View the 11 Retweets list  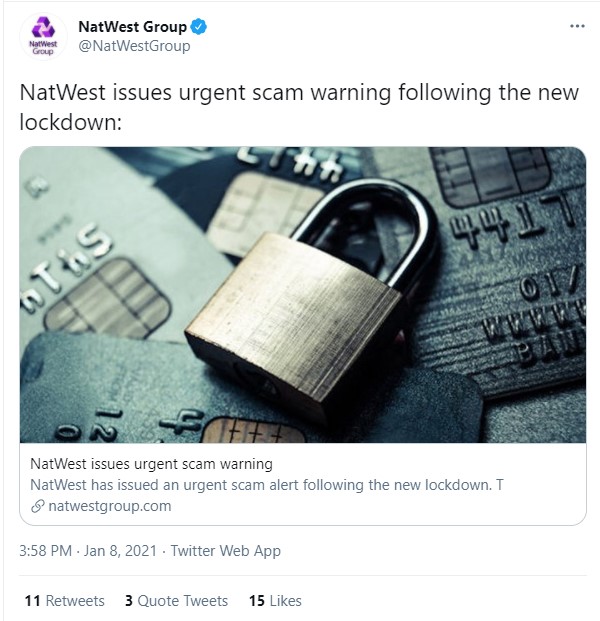coord(65,601)
